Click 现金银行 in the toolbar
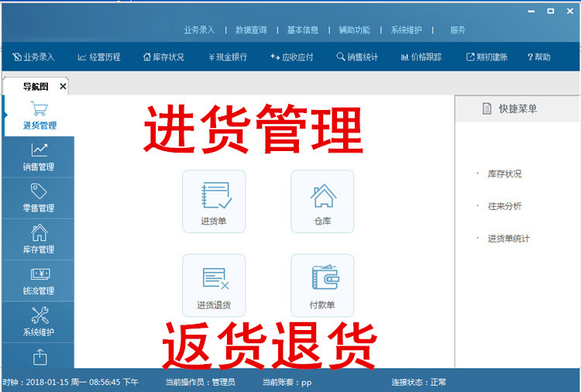581x392 pixels. pyautogui.click(x=228, y=57)
